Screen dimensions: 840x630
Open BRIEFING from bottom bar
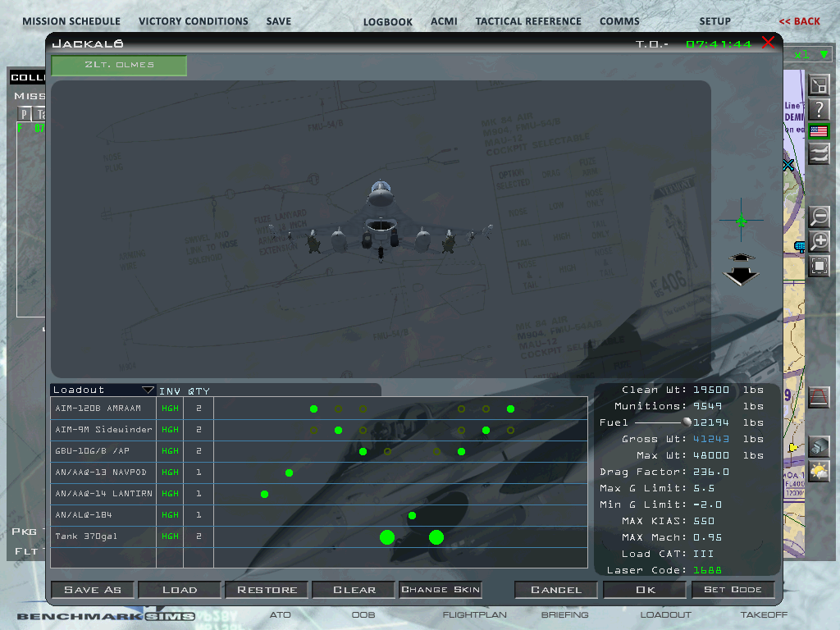[564, 615]
